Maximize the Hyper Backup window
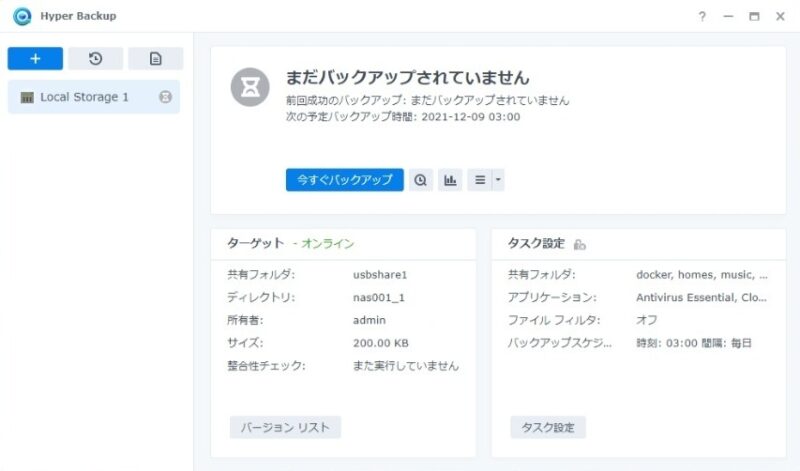This screenshot has width=800, height=471. (754, 16)
